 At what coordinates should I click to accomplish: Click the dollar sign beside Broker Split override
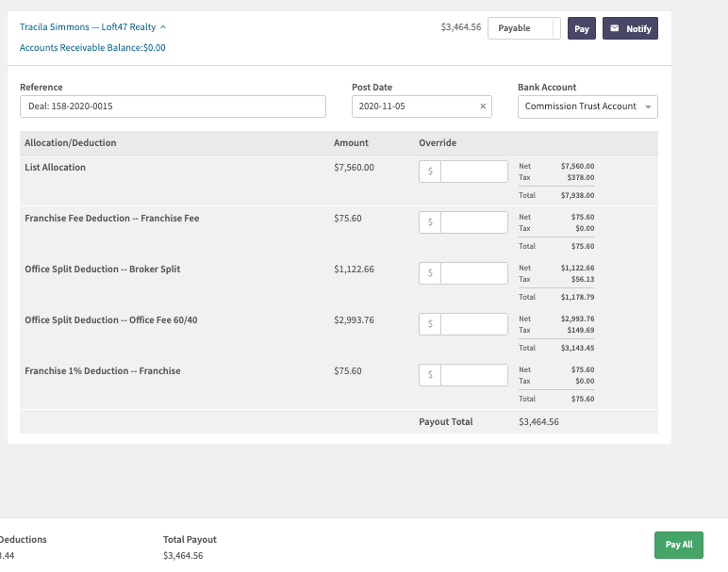click(430, 273)
